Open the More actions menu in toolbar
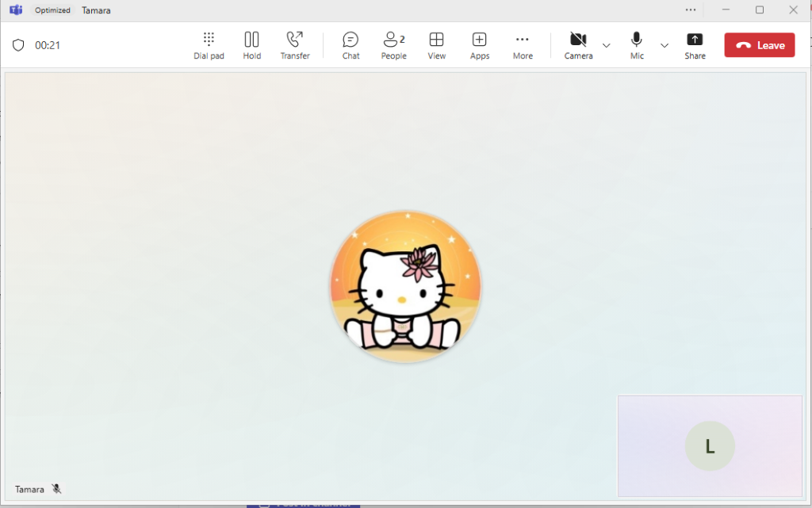This screenshot has height=508, width=812. [x=523, y=45]
